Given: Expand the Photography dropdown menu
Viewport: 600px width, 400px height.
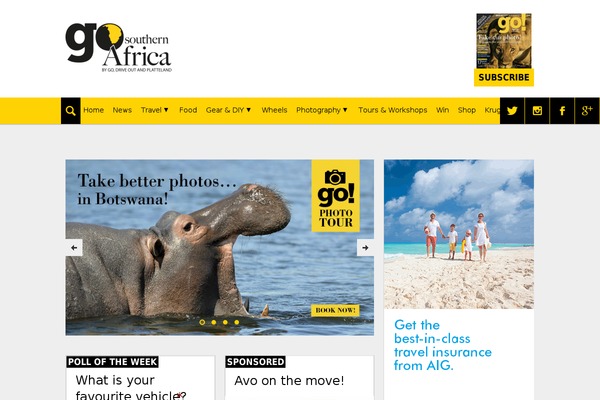Looking at the screenshot, I should 322,110.
